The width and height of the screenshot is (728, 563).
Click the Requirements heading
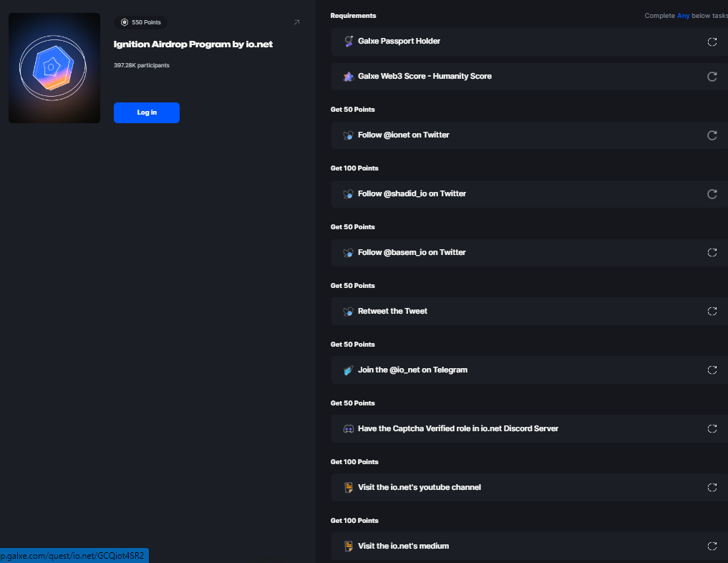pyautogui.click(x=354, y=16)
